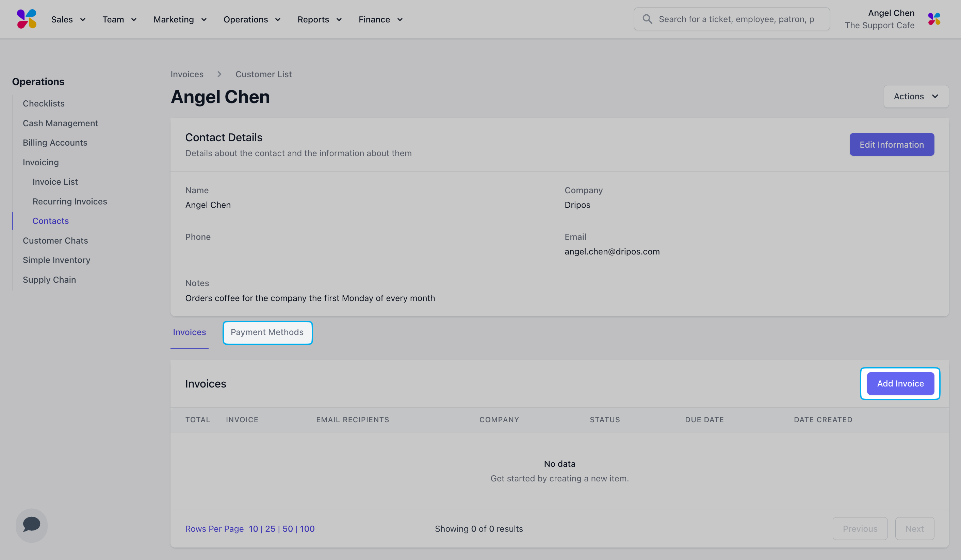Image resolution: width=961 pixels, height=560 pixels.
Task: Switch to Payment Methods tab
Action: (x=267, y=332)
